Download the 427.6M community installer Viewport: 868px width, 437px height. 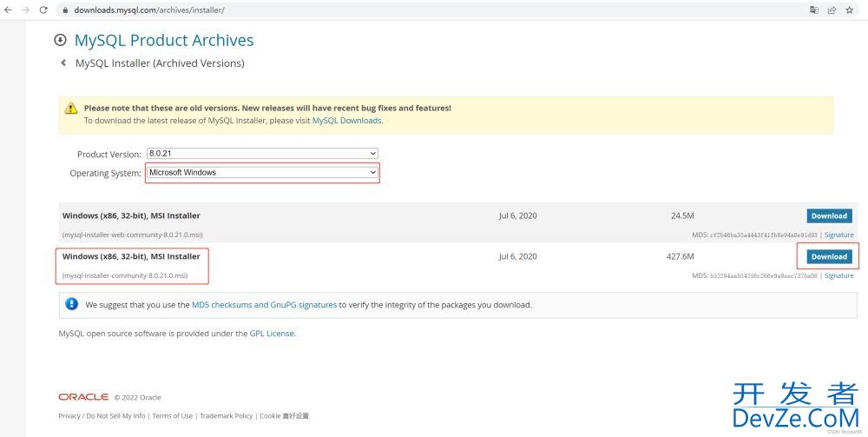[x=829, y=256]
